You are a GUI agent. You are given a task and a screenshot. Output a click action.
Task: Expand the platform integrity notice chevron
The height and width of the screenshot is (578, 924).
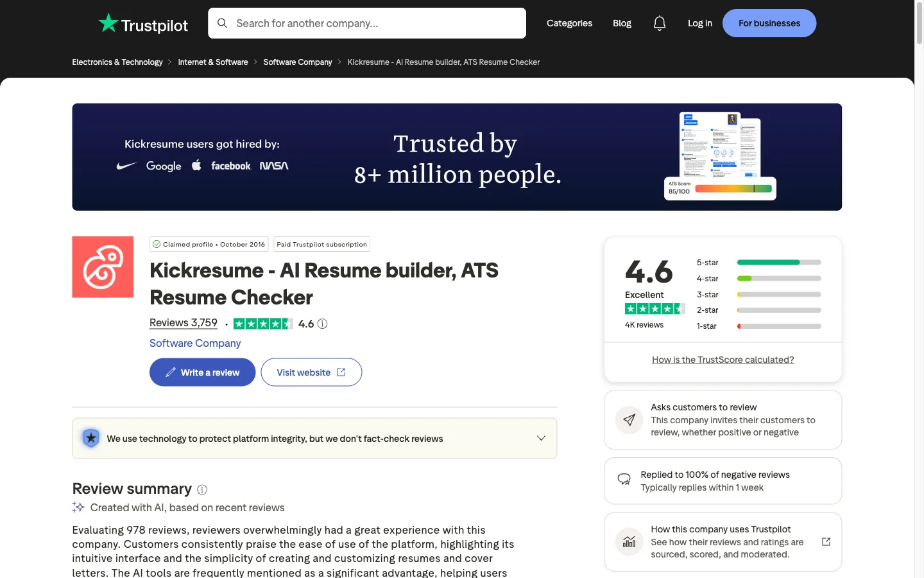point(541,438)
